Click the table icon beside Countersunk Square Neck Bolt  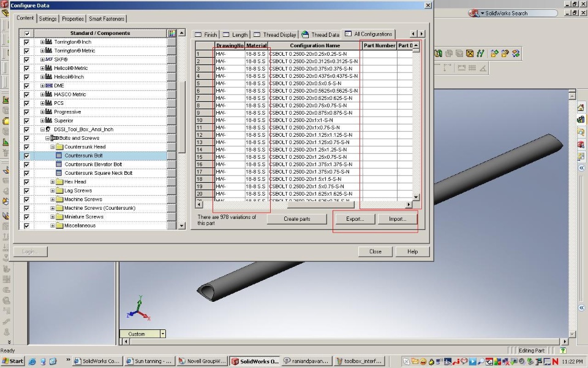[59, 173]
